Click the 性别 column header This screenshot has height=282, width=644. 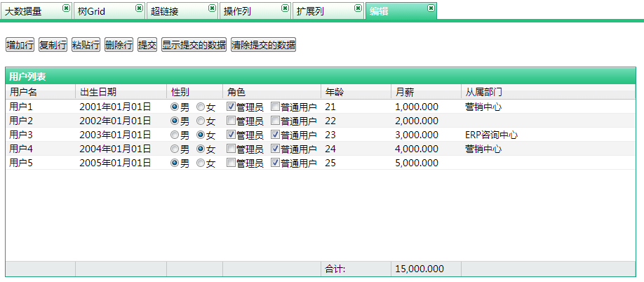pos(195,91)
